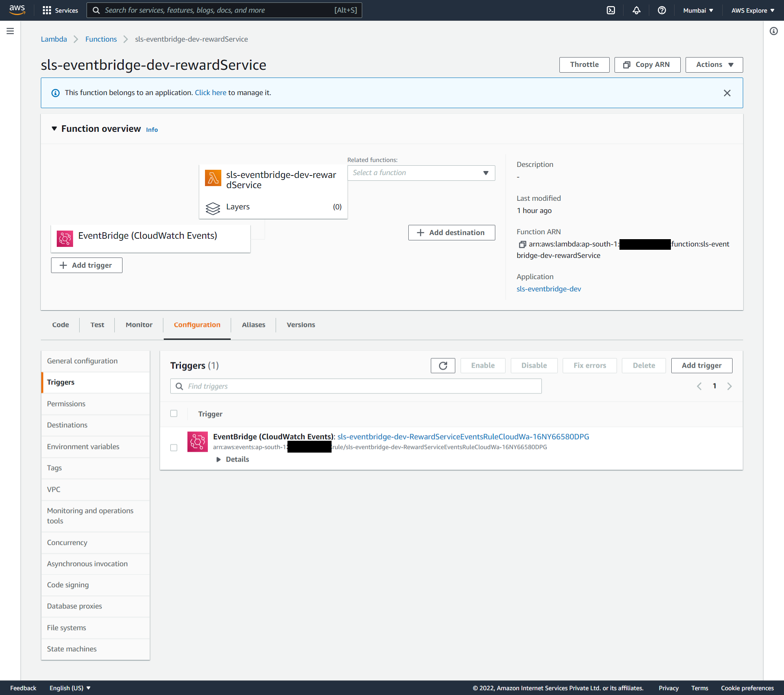Image resolution: width=784 pixels, height=695 pixels.
Task: Open Destinations configuration
Action: coord(96,425)
